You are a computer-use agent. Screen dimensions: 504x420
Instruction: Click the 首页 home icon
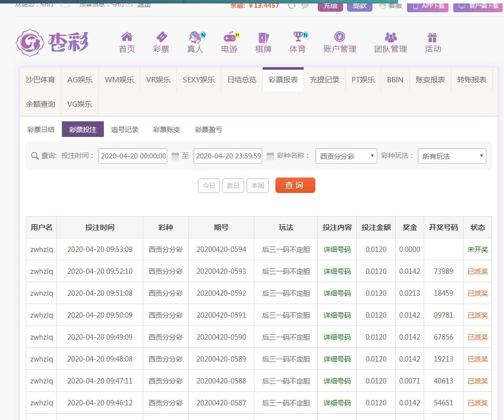[x=127, y=37]
